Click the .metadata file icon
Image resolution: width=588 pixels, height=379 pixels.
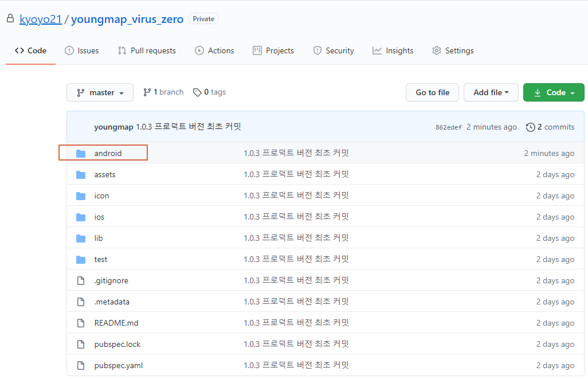[81, 302]
